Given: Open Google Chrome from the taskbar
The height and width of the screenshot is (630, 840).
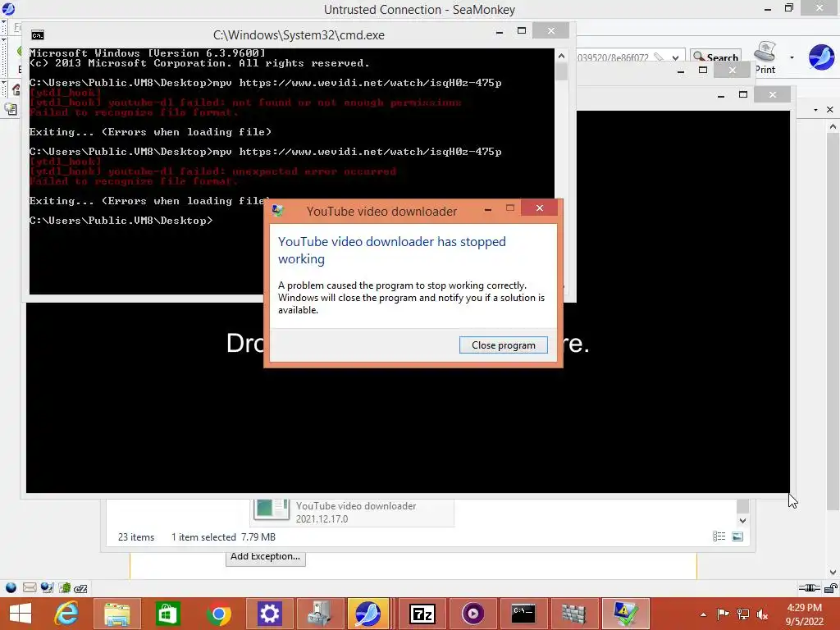Looking at the screenshot, I should point(219,614).
